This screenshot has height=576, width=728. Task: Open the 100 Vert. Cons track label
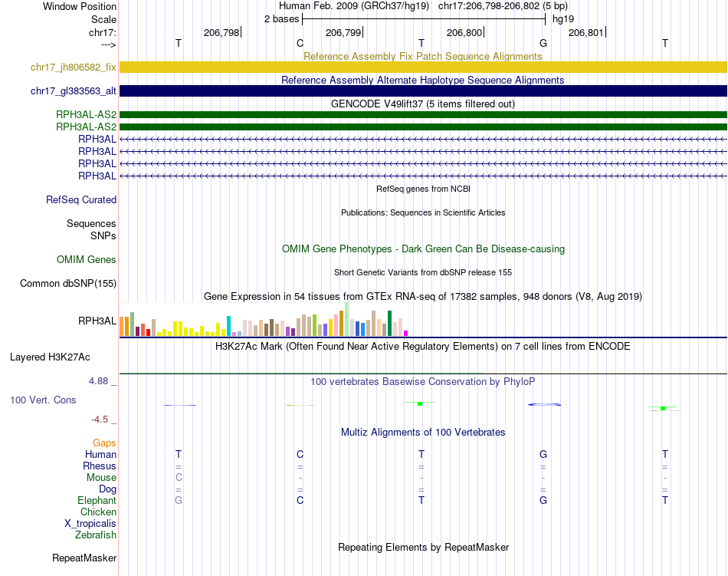(x=43, y=400)
